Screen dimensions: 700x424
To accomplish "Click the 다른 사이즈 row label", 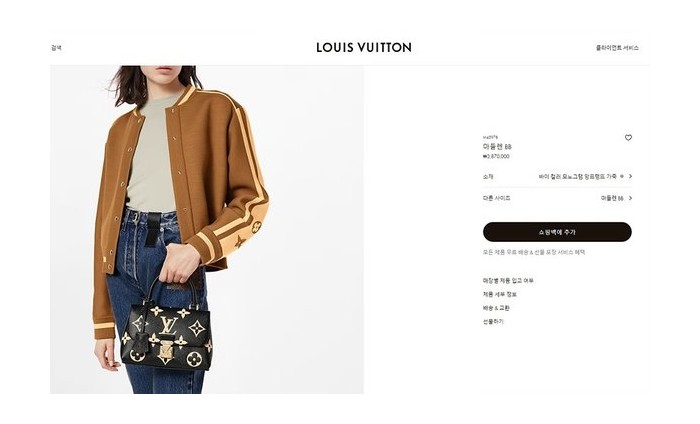I will click(x=496, y=198).
